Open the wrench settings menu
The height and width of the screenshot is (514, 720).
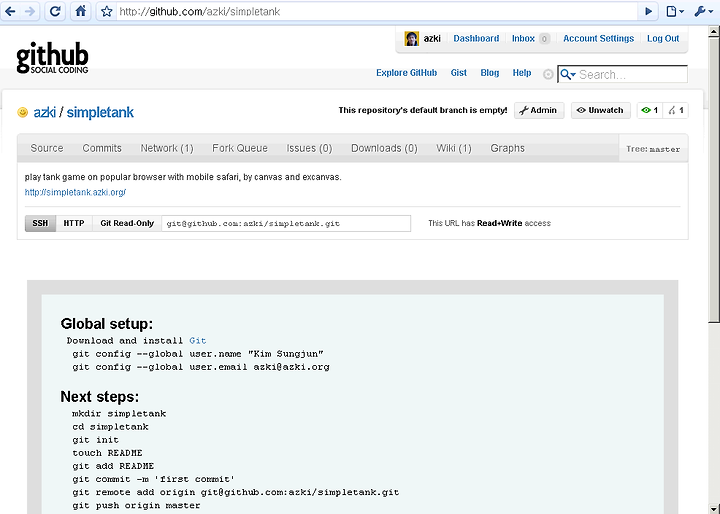coord(703,11)
